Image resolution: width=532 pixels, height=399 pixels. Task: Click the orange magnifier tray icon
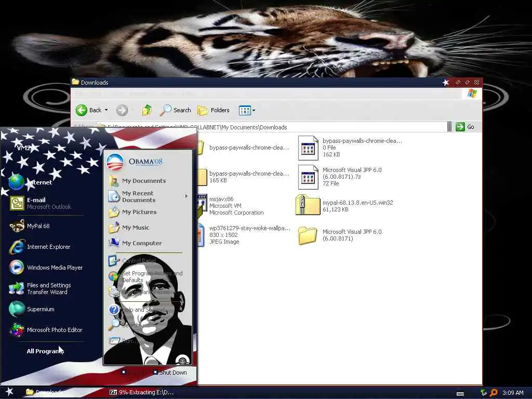pos(494,393)
